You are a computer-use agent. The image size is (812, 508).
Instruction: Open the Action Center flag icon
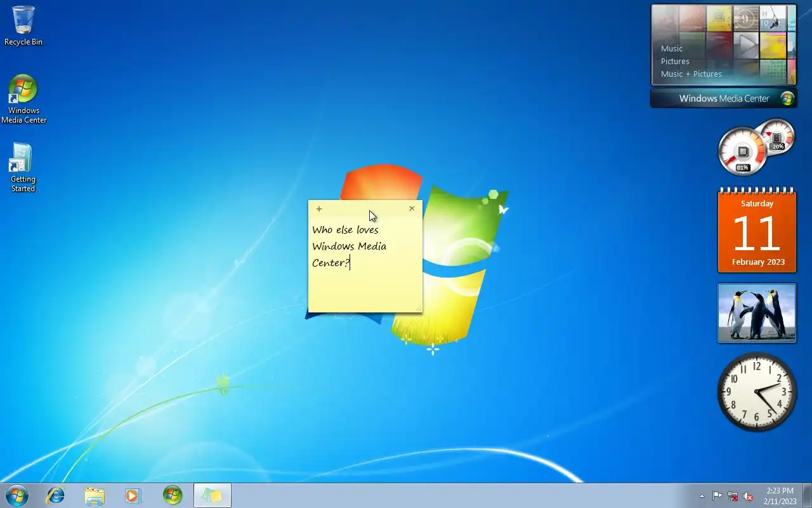[x=717, y=496]
